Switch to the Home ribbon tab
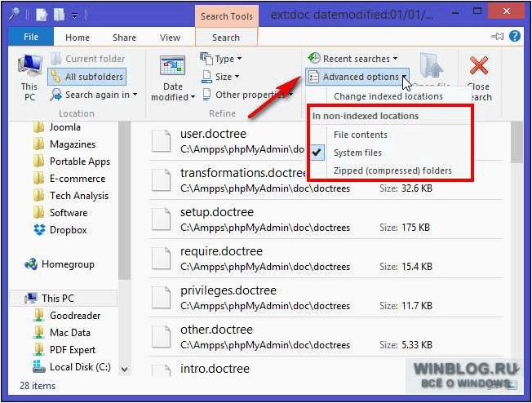This screenshot has height=403, width=532. (78, 38)
